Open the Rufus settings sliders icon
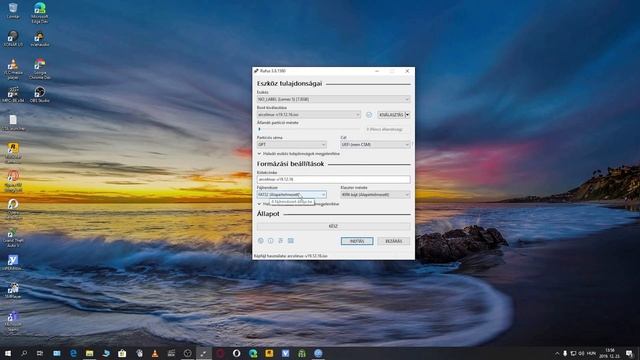The image size is (640, 360). (281, 241)
